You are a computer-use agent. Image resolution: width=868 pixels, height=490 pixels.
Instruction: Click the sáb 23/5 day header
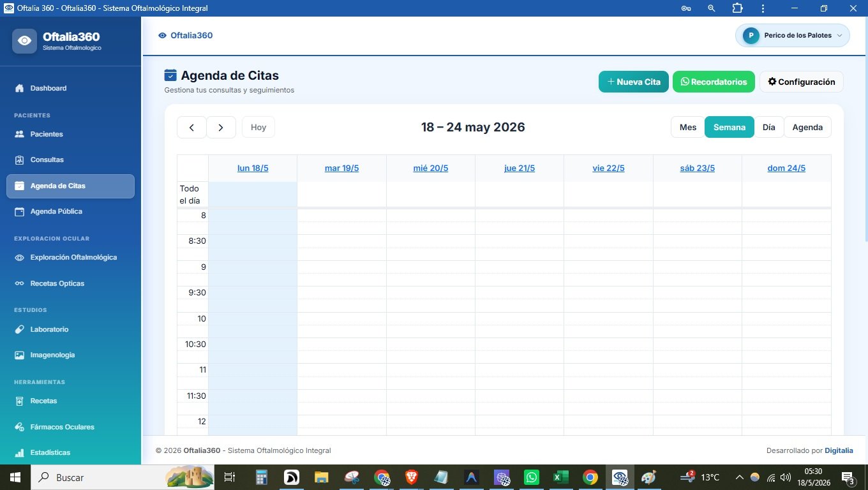698,168
